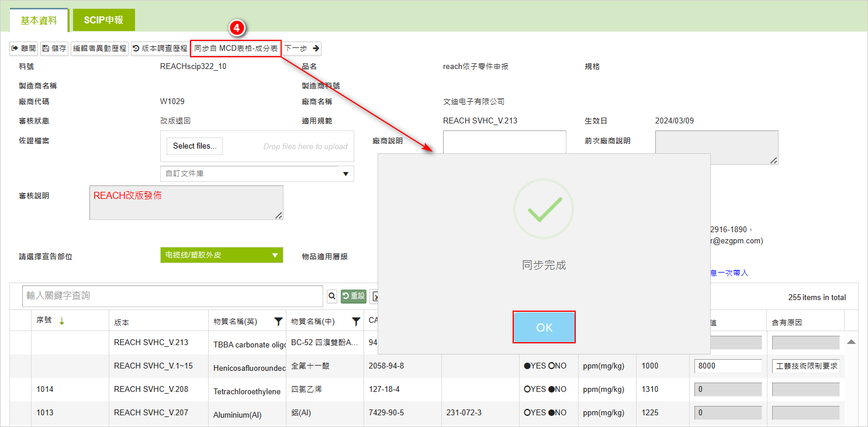Click the table scrollbar up arrow
This screenshot has width=868, height=427.
click(x=851, y=342)
